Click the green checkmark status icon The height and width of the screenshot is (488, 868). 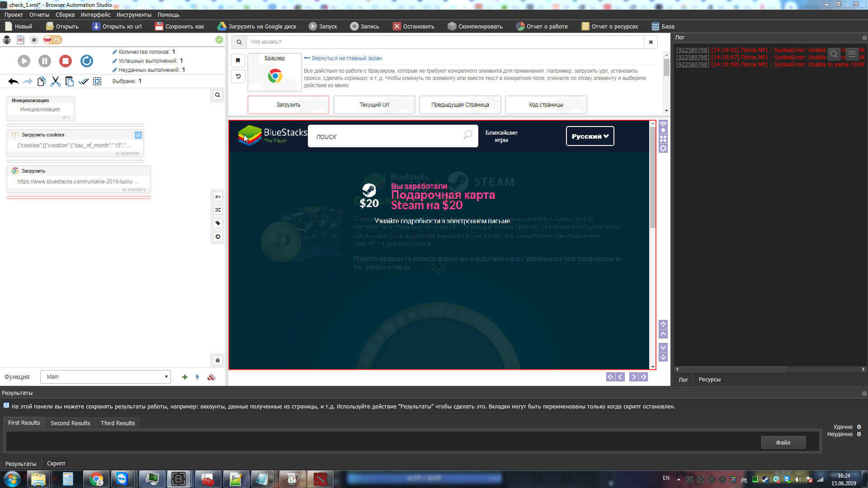click(x=219, y=40)
